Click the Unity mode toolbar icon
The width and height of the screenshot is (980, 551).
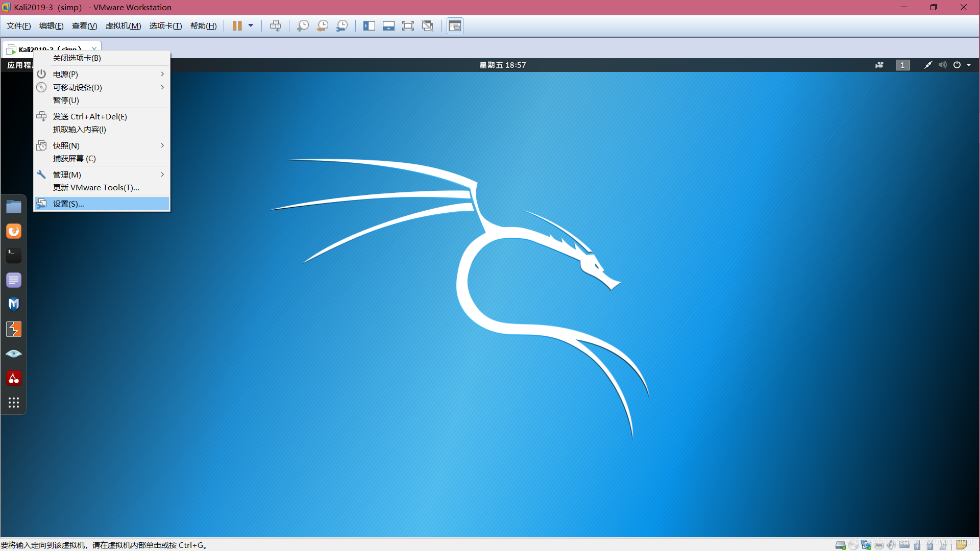pos(428,26)
